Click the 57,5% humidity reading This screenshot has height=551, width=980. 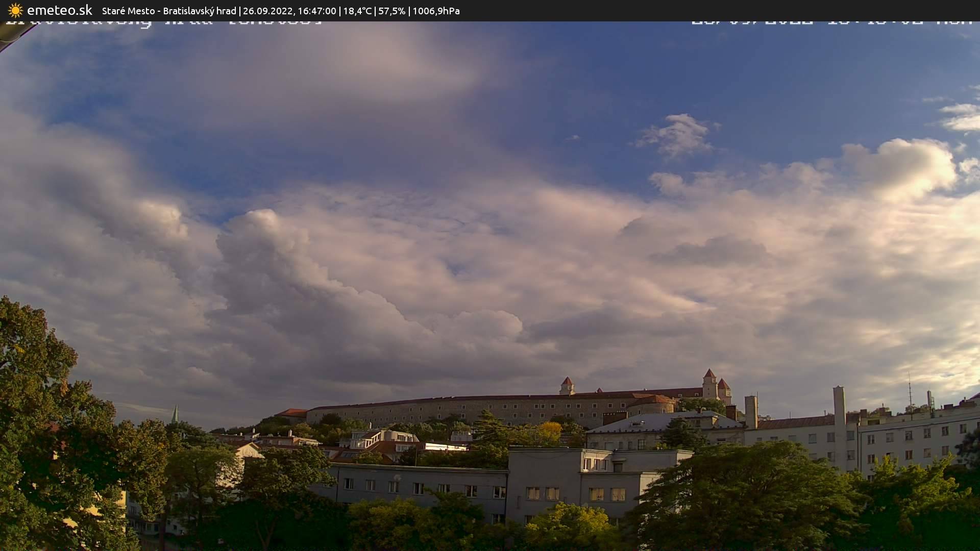point(391,11)
